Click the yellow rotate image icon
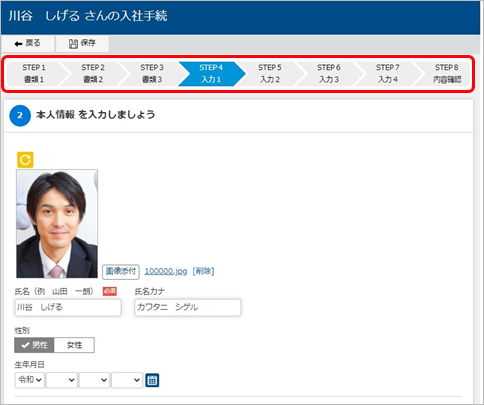Screen dimensions: 484x405 pos(25,160)
